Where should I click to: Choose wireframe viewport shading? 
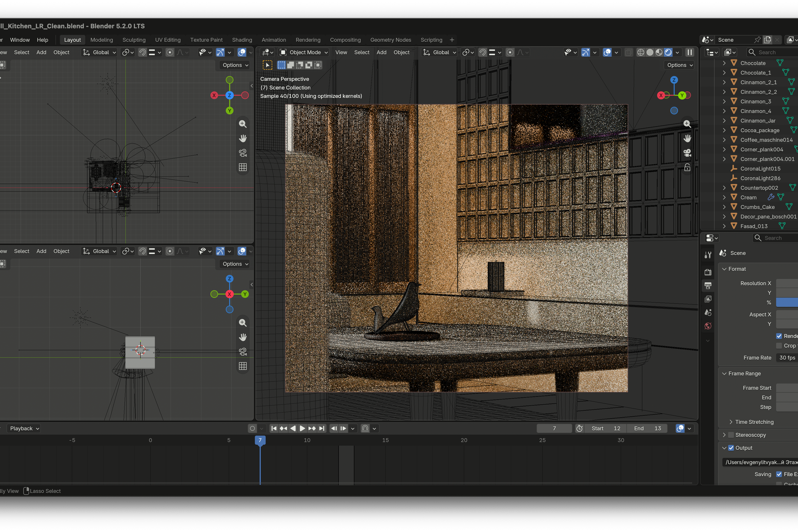tap(641, 52)
